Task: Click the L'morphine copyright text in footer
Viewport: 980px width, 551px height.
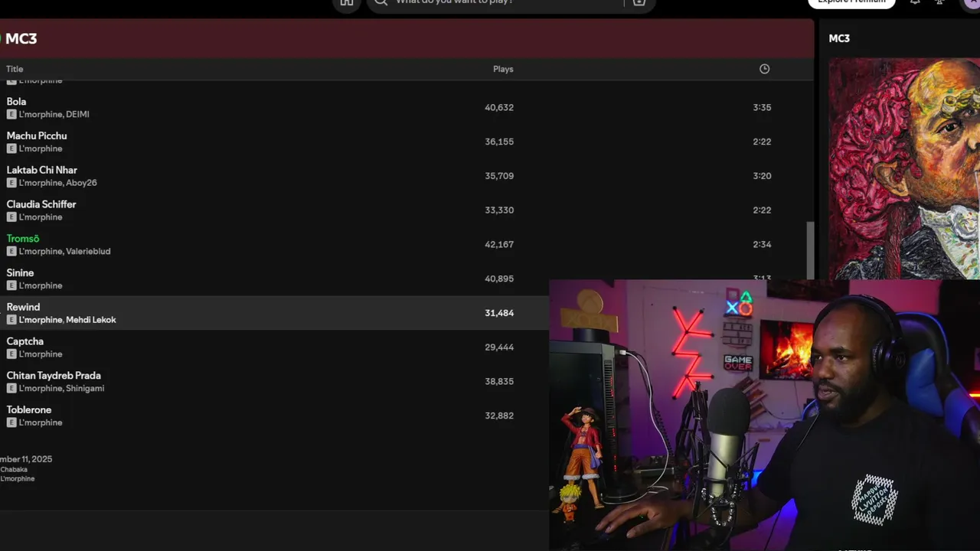Action: 18,479
